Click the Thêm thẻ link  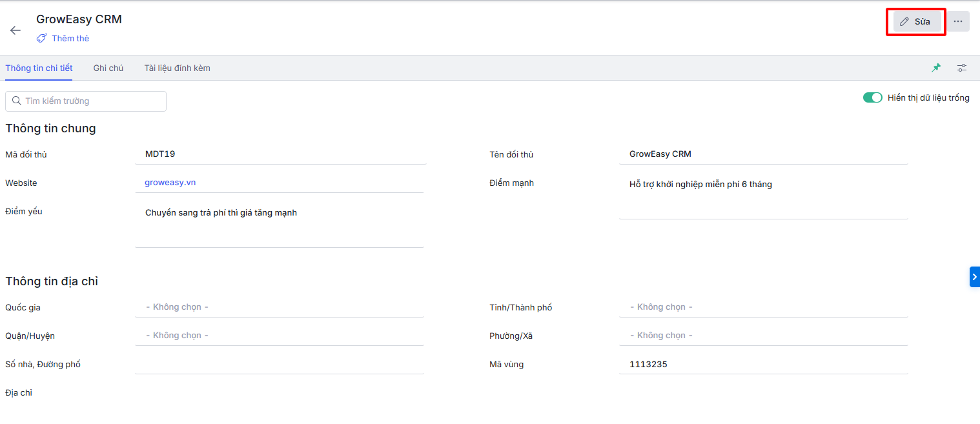70,39
